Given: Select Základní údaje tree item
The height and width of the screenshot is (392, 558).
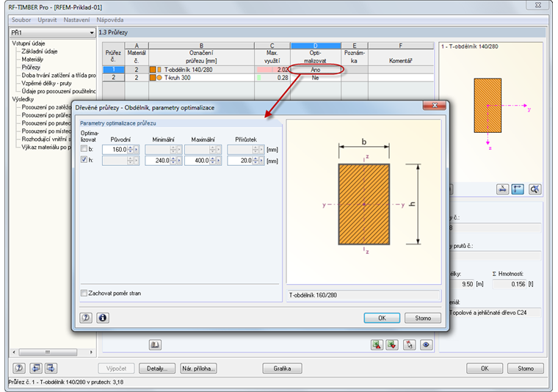Looking at the screenshot, I should click(39, 51).
